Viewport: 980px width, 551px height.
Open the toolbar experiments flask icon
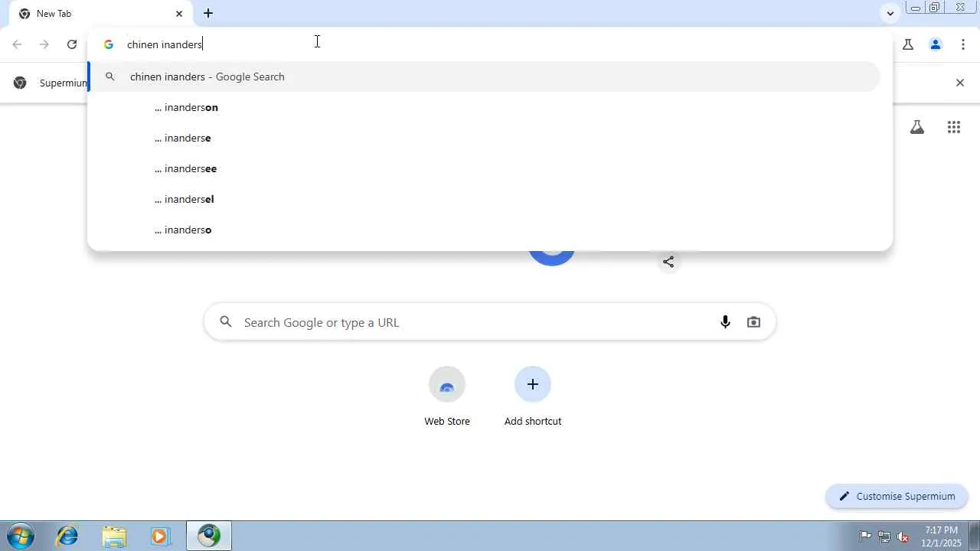(908, 44)
